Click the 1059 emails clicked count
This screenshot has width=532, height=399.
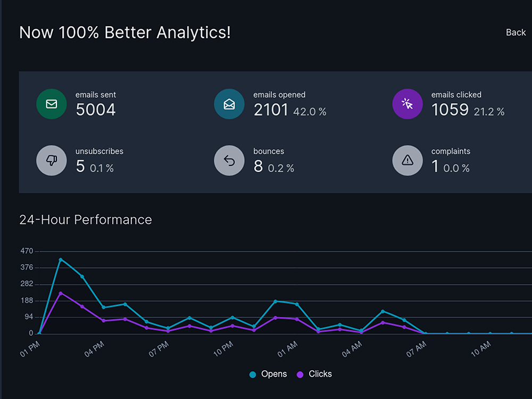click(450, 110)
